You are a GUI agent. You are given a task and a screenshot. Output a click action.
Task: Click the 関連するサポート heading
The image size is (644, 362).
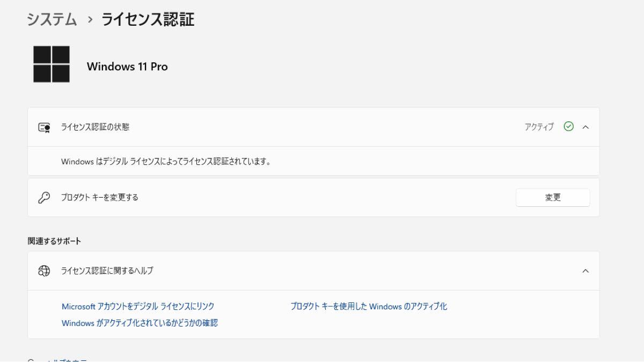pos(54,241)
